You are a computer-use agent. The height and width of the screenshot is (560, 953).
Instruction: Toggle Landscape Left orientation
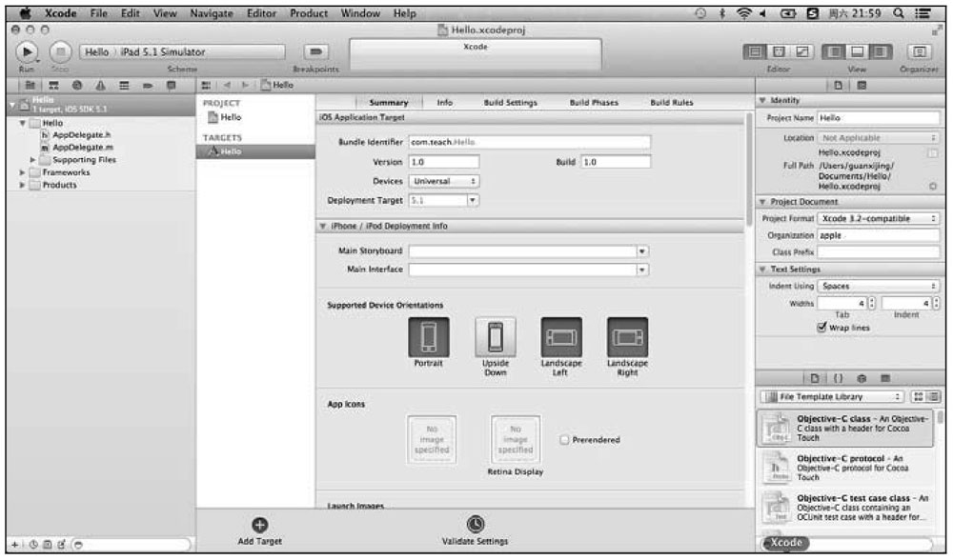click(x=561, y=337)
